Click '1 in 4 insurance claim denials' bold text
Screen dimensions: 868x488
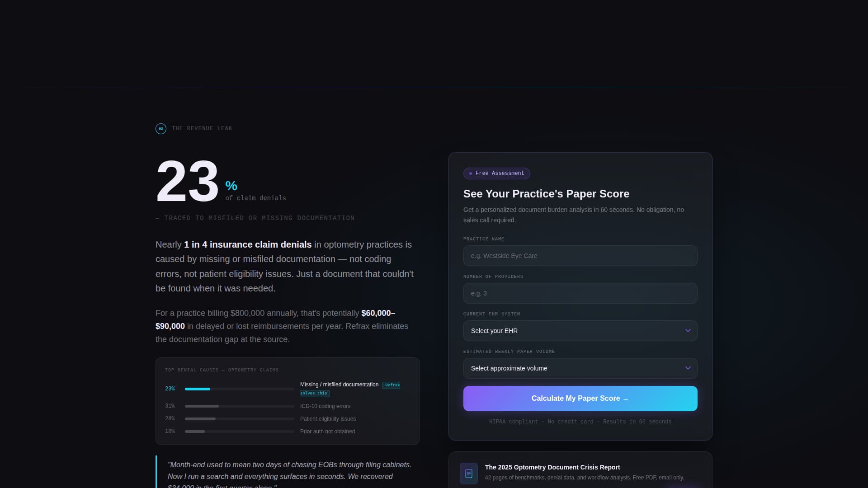click(248, 244)
